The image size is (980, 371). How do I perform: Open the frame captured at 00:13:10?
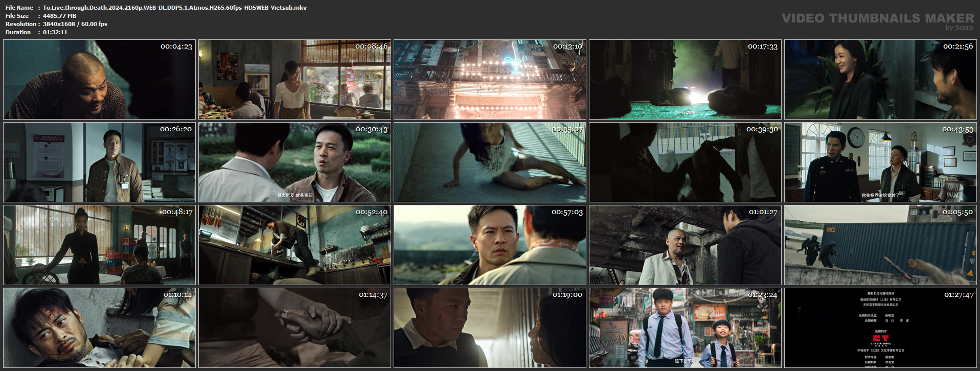490,80
